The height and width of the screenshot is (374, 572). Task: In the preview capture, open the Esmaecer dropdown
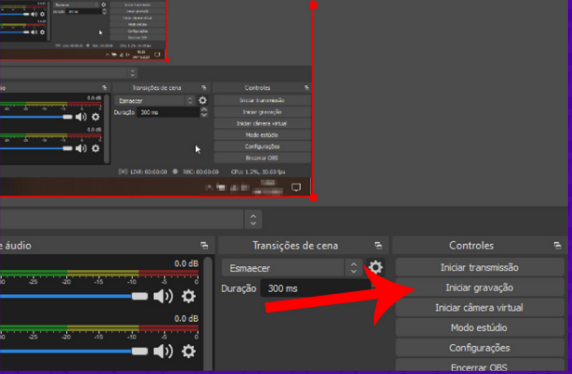[155, 101]
